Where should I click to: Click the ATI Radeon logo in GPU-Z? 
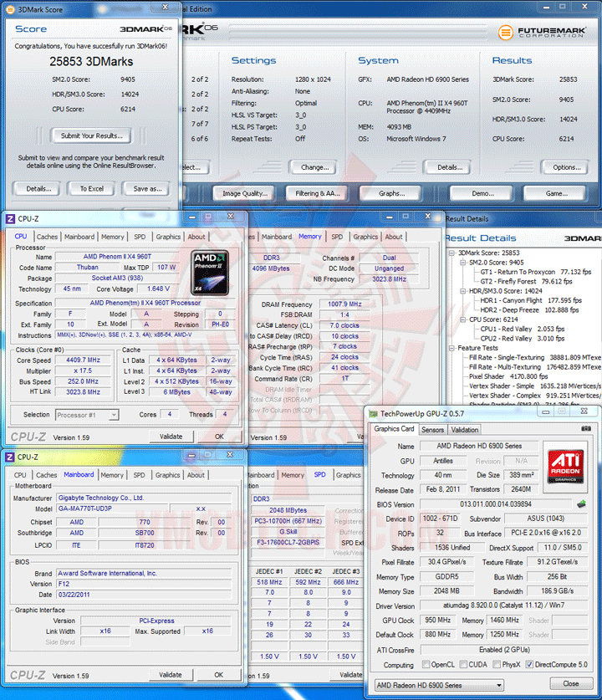click(x=565, y=467)
